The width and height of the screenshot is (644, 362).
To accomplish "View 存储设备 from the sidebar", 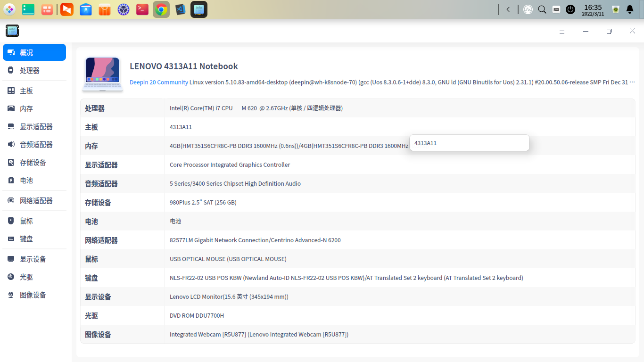I will pyautogui.click(x=34, y=162).
